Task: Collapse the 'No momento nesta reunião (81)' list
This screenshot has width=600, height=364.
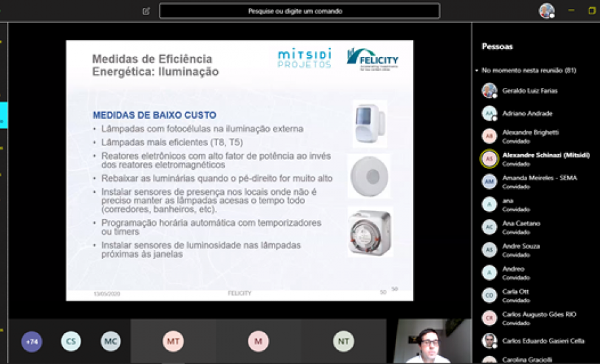Action: [x=478, y=70]
